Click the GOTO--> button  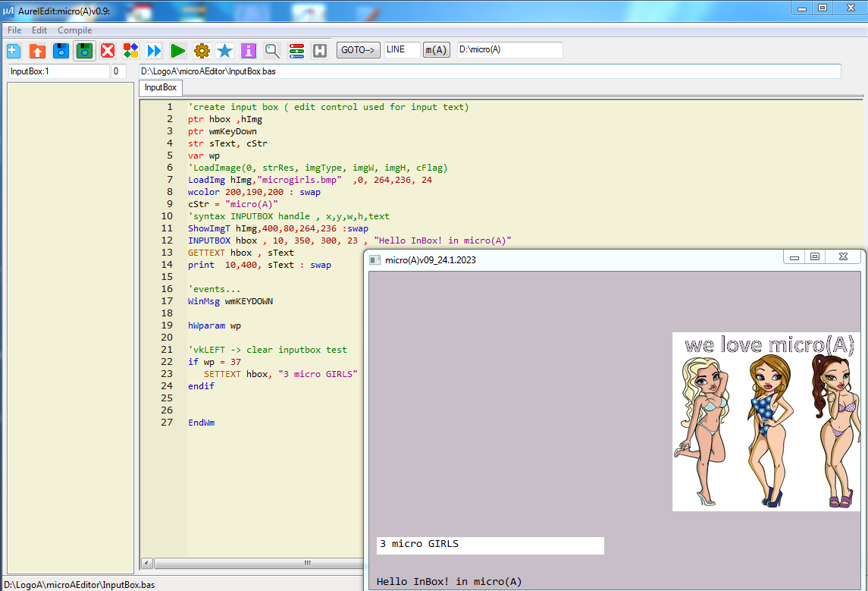(x=358, y=50)
